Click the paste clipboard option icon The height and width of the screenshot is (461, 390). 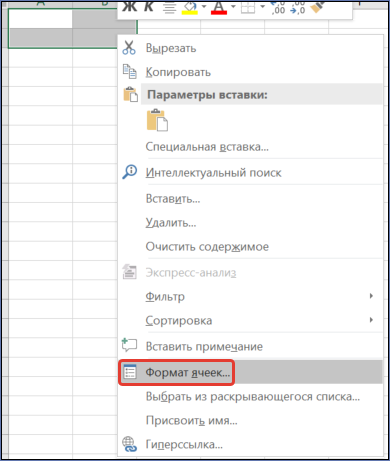[x=157, y=120]
